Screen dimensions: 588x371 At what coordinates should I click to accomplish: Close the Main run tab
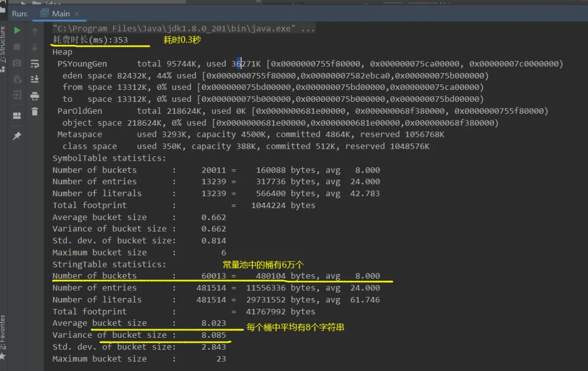click(x=77, y=14)
